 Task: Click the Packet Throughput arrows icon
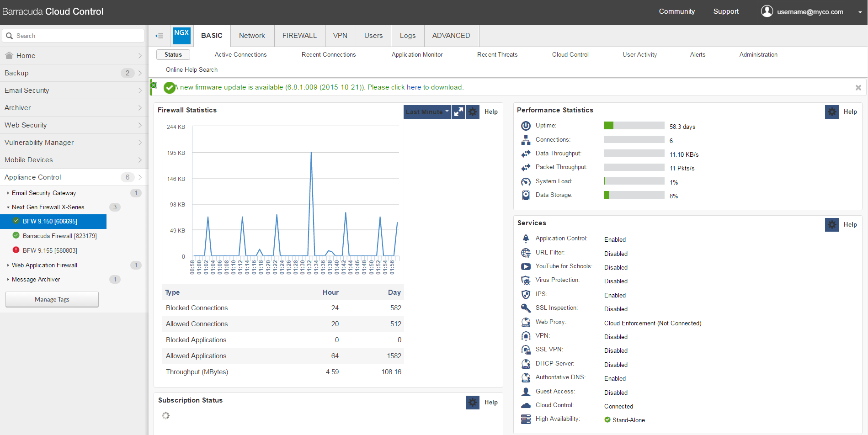click(526, 167)
